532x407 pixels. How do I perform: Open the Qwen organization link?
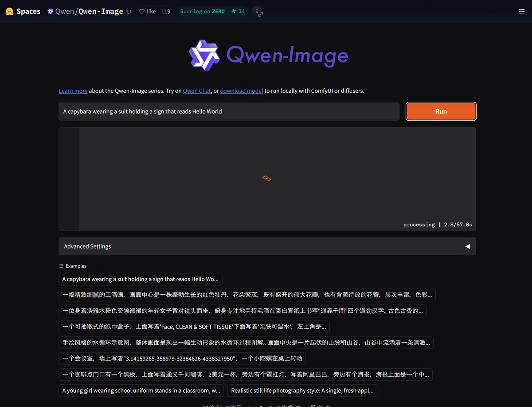click(65, 12)
